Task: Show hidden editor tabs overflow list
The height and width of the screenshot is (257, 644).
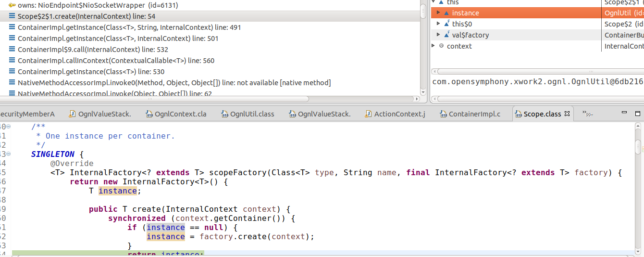Action: pos(587,114)
